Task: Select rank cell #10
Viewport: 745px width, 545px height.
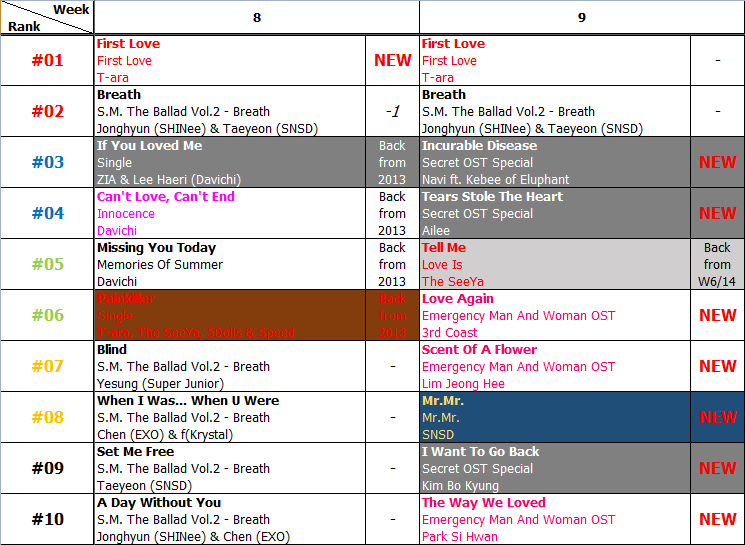Action: click(x=47, y=519)
